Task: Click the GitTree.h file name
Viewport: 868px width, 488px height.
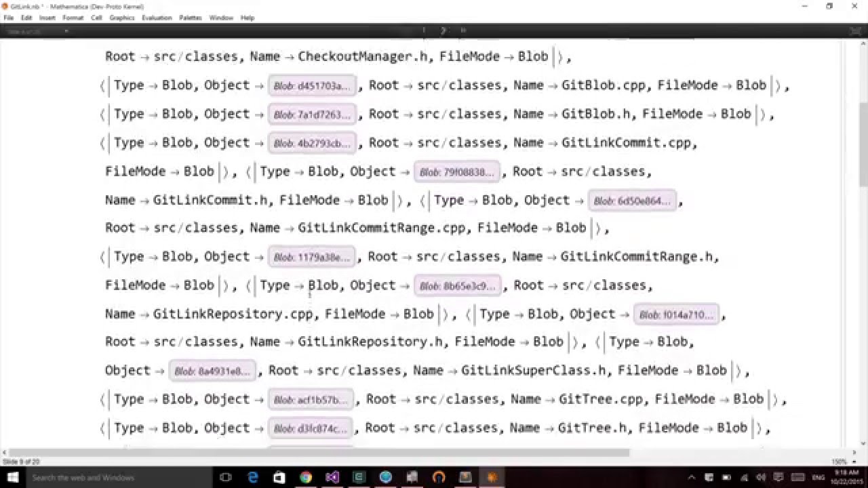Action: tap(593, 427)
